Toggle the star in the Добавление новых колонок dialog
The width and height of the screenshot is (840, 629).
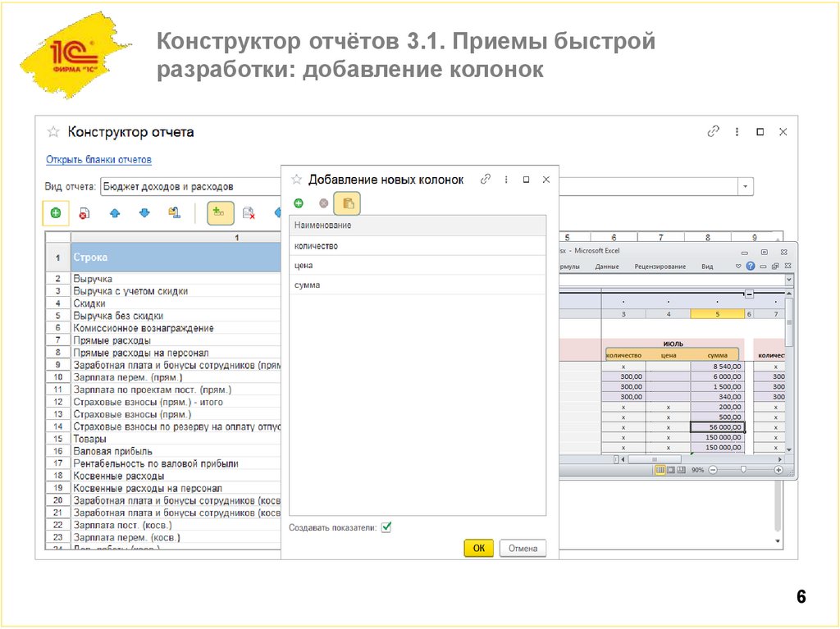tap(295, 179)
